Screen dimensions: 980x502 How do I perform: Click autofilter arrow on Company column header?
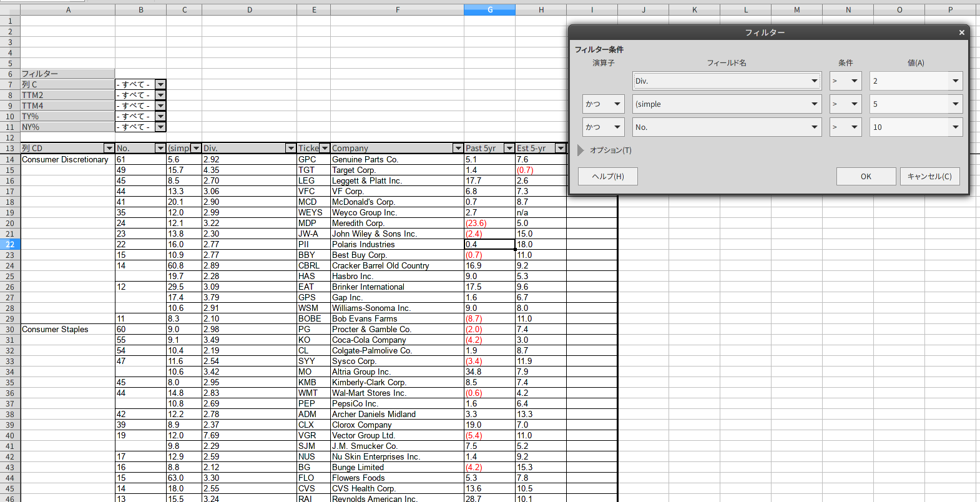[x=458, y=149]
